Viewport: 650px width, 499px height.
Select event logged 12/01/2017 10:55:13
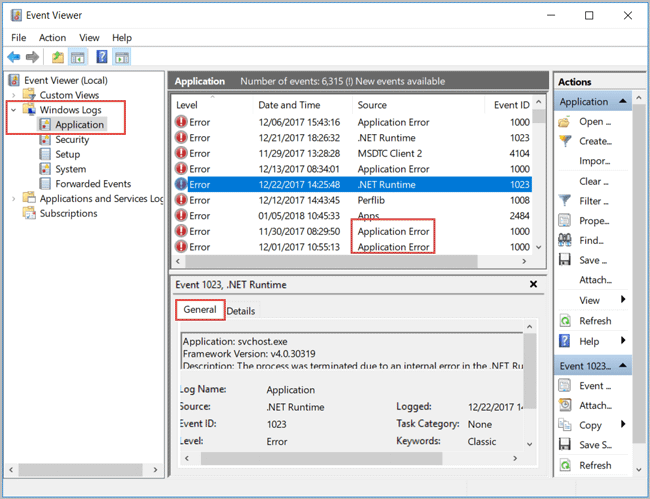[352, 247]
